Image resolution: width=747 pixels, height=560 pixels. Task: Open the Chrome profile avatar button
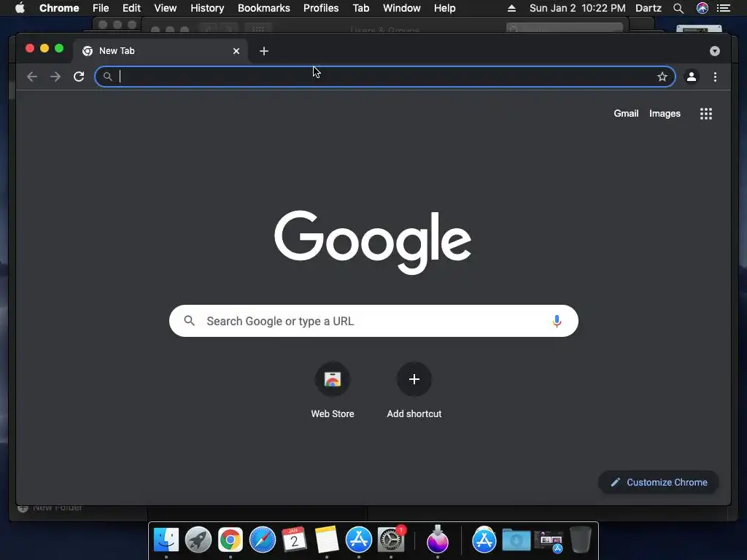[x=692, y=77]
